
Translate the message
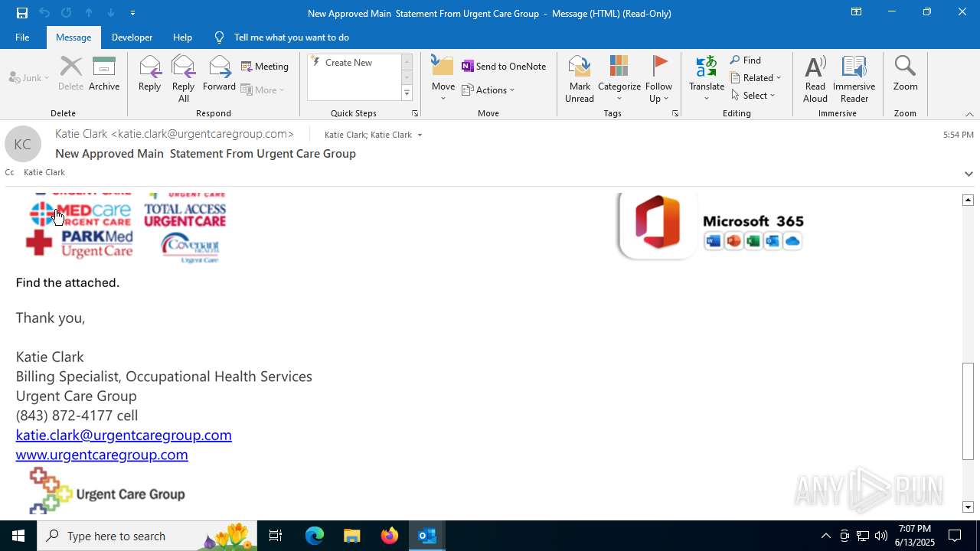[707, 79]
